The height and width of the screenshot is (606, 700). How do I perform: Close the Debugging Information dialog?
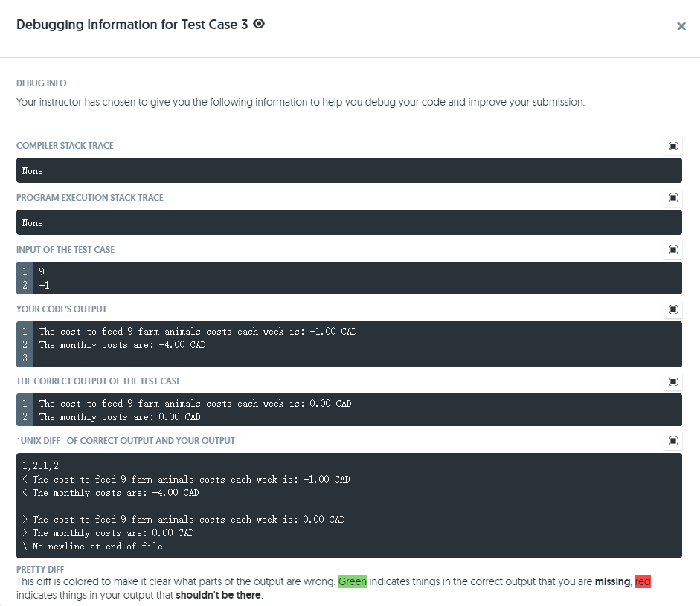coord(681,26)
